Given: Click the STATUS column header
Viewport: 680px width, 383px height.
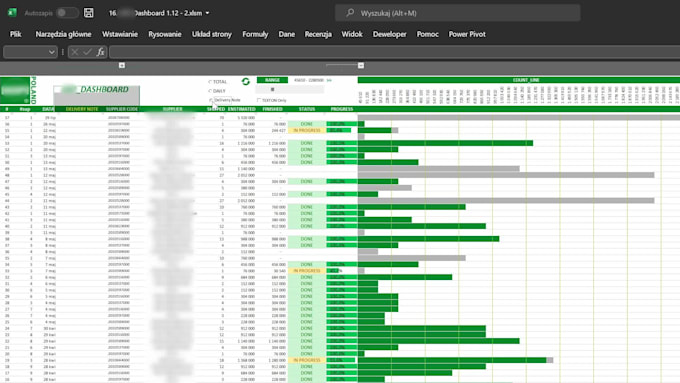Looking at the screenshot, I should pos(307,109).
